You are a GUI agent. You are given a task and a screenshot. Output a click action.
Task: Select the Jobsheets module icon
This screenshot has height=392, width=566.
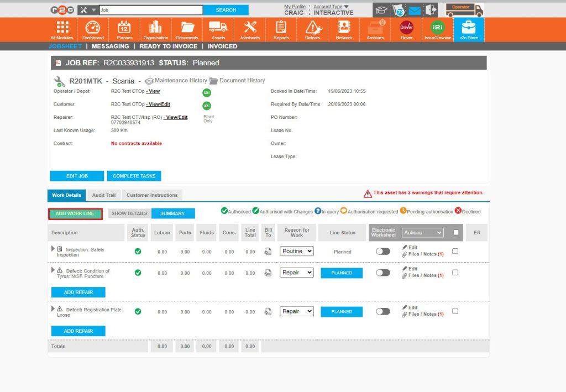coord(250,29)
